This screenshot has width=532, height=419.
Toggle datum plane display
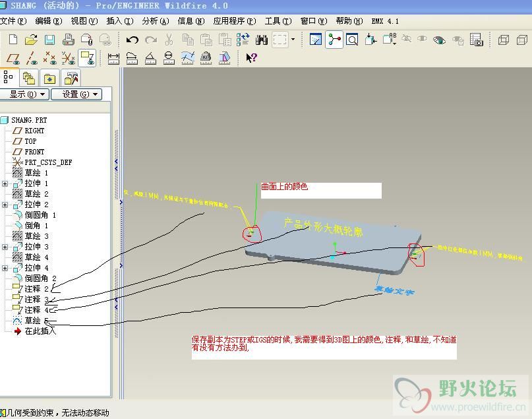point(14,59)
